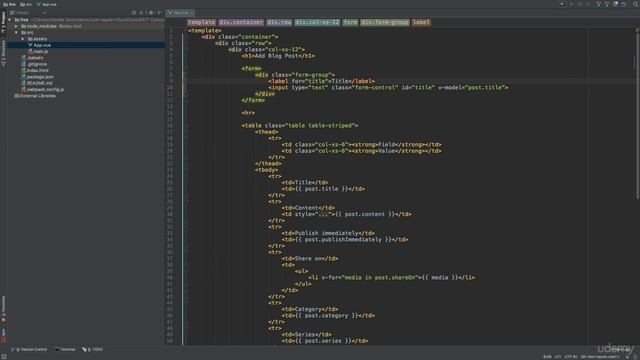Click App.vue in the navigation bar
Image resolution: width=640 pixels, height=360 pixels.
click(x=47, y=4)
